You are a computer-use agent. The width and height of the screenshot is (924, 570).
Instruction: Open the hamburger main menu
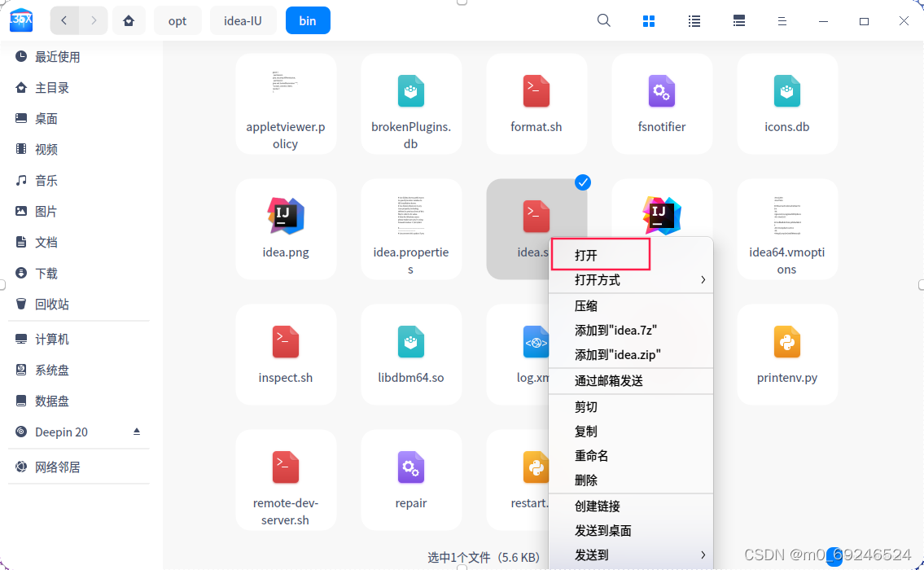782,21
